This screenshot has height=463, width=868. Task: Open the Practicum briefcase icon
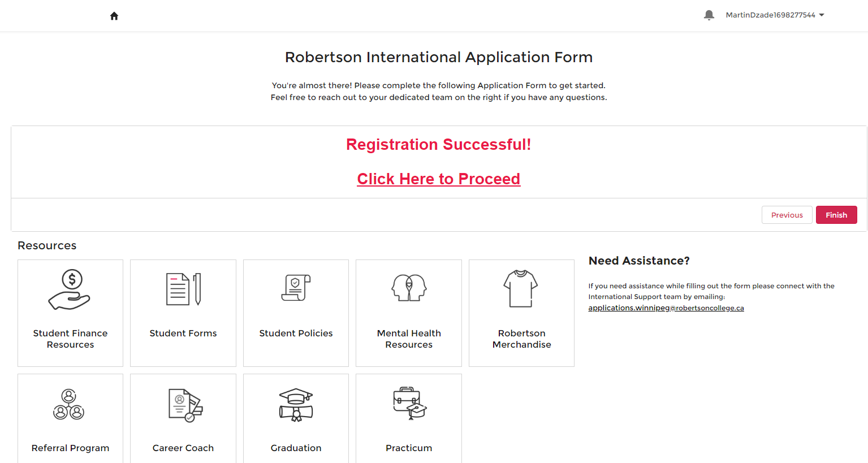click(x=410, y=403)
